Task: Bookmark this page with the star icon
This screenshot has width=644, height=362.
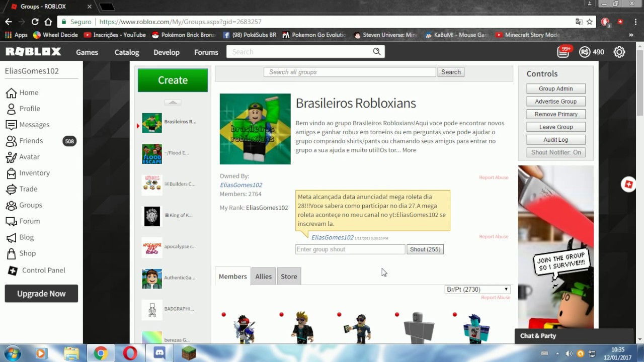Action: 590,22
